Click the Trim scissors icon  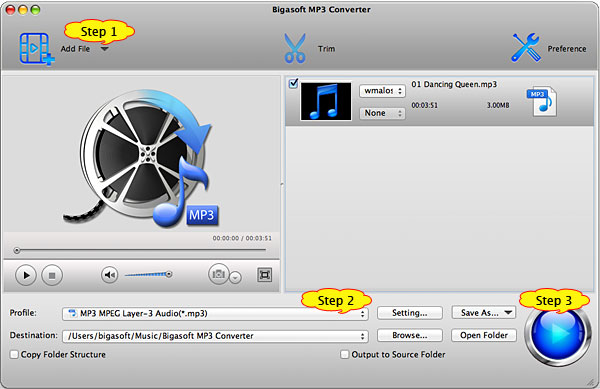[295, 48]
